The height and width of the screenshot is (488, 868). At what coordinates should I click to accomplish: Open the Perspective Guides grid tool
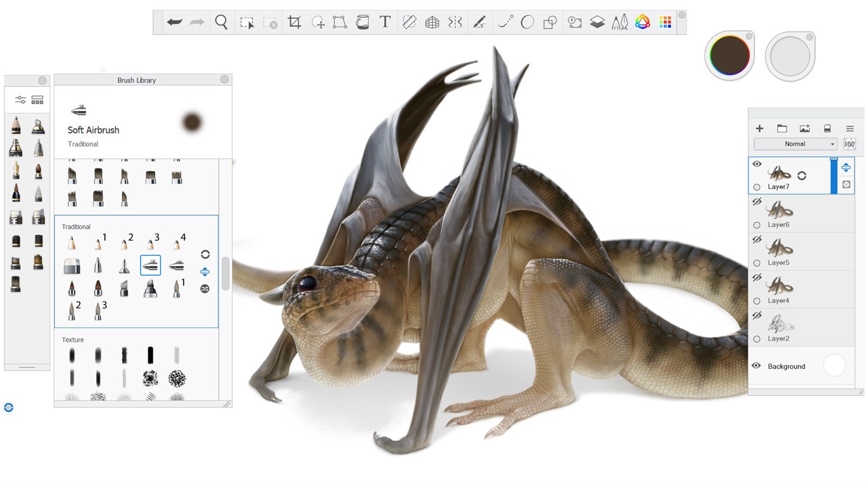coord(432,22)
